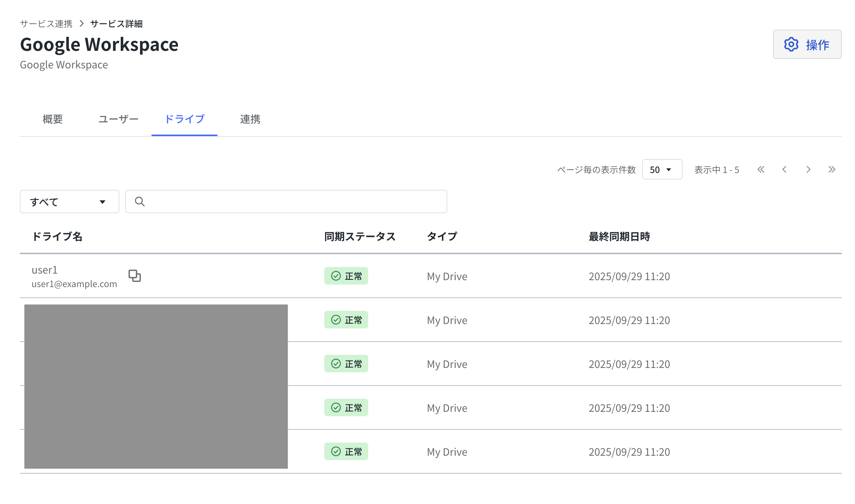Switch to the 概要 tab
The height and width of the screenshot is (504, 855).
(x=52, y=119)
